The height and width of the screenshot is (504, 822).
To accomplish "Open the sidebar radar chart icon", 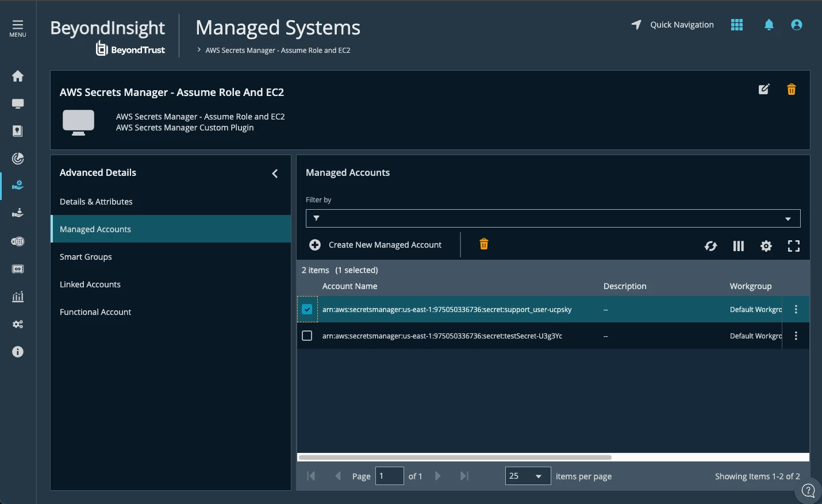I will 18,159.
